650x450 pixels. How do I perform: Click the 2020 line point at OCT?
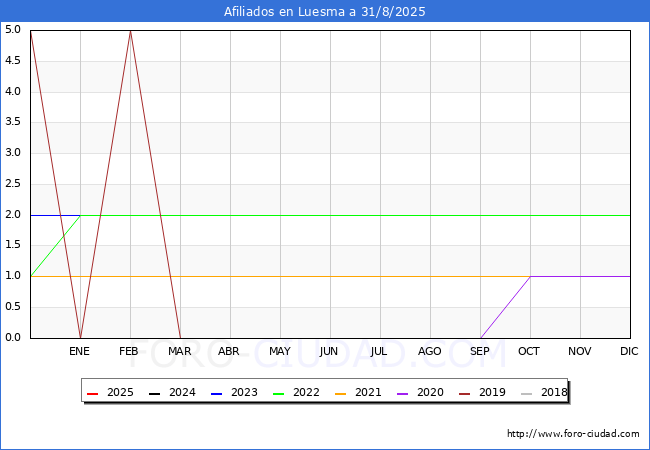click(530, 276)
